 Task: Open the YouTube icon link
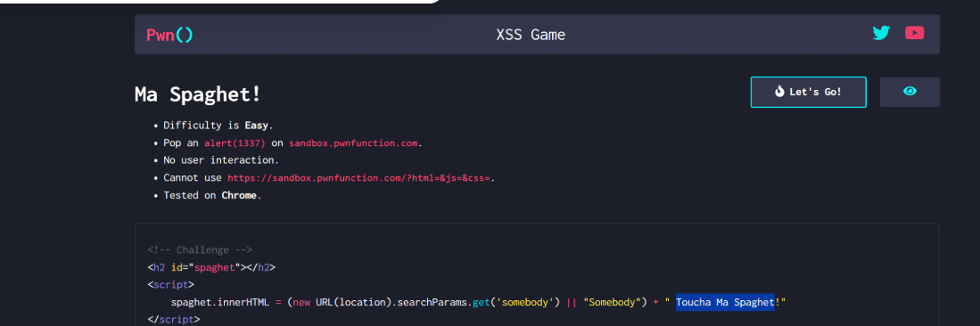pyautogui.click(x=914, y=33)
